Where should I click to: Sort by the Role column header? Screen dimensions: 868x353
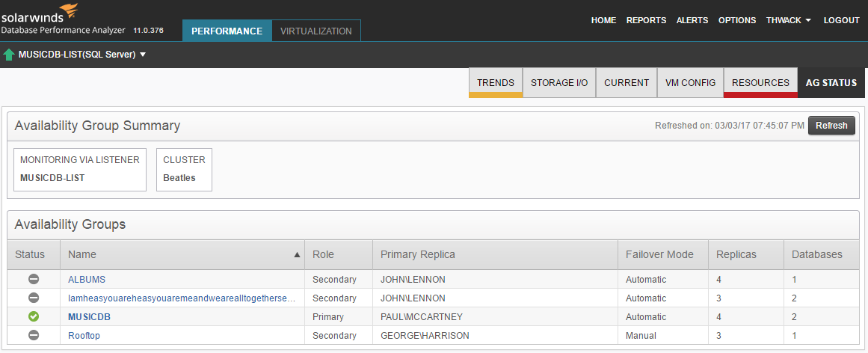pos(338,254)
